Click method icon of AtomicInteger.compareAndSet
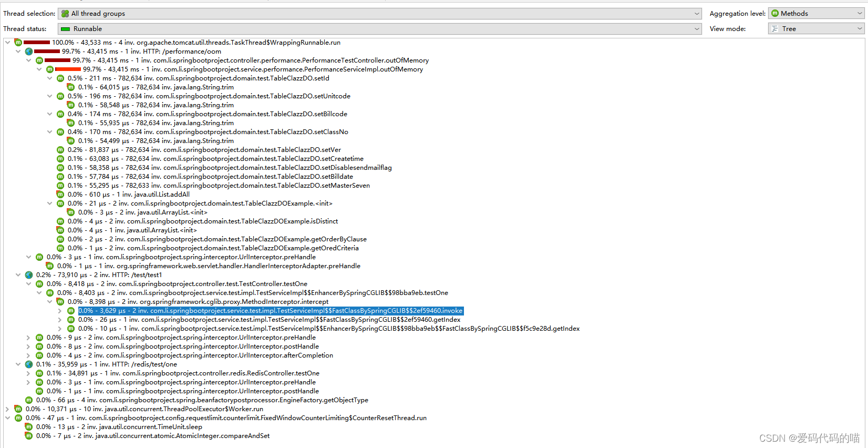This screenshot has width=868, height=448. pos(28,436)
